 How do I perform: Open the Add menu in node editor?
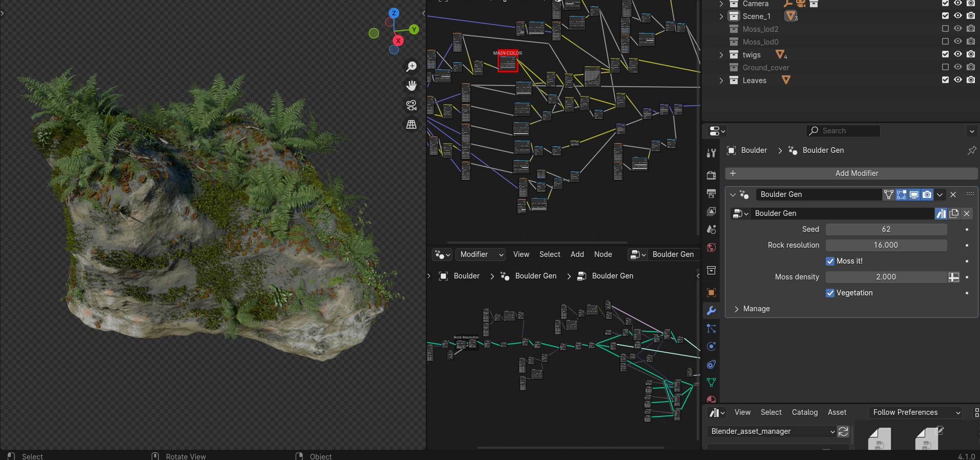(x=577, y=254)
